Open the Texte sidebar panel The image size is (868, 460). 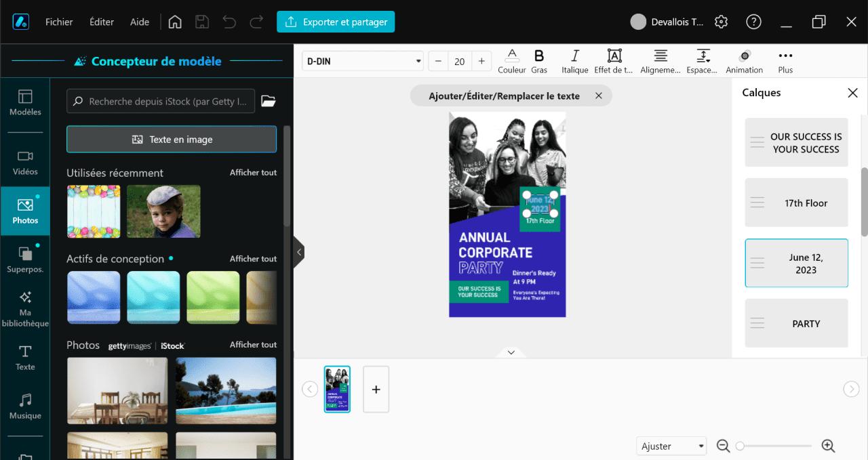tap(25, 358)
